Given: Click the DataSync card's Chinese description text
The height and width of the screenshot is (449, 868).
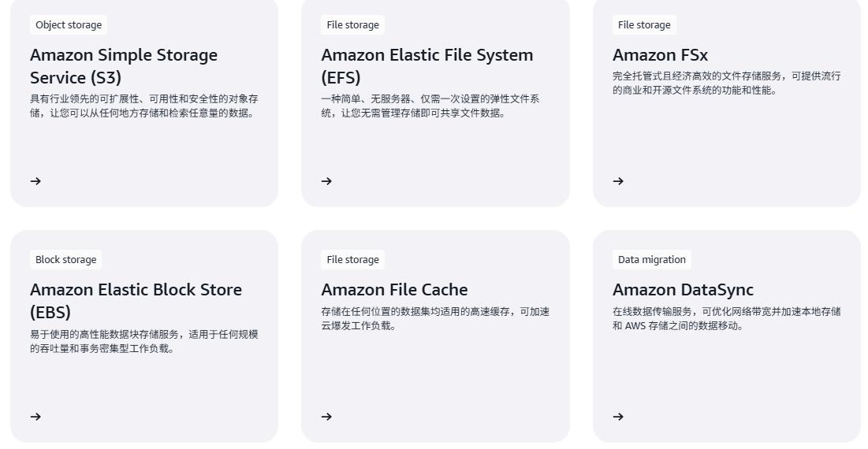Looking at the screenshot, I should [726, 319].
